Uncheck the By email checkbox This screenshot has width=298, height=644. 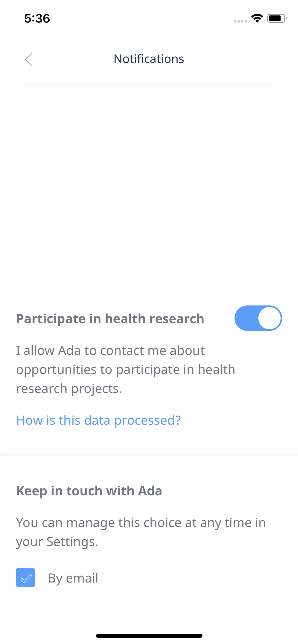coord(26,578)
